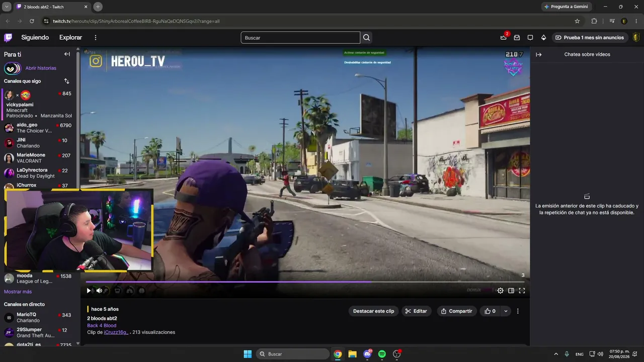Toggle the microphone icon in system tray
Screen dimensions: 644x362
point(567,354)
